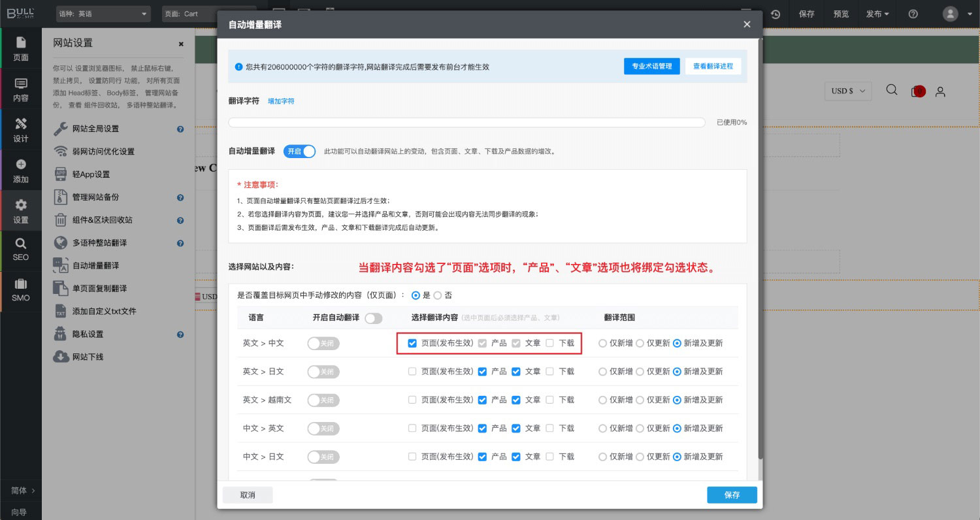Open the 页面 section in left sidebar
Screen dimensions: 980x520
click(x=21, y=48)
